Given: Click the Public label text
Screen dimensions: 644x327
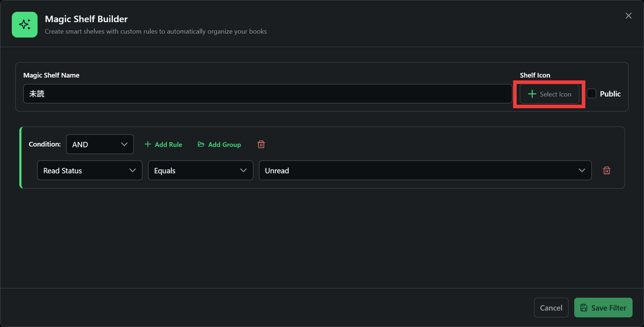Looking at the screenshot, I should click(610, 94).
